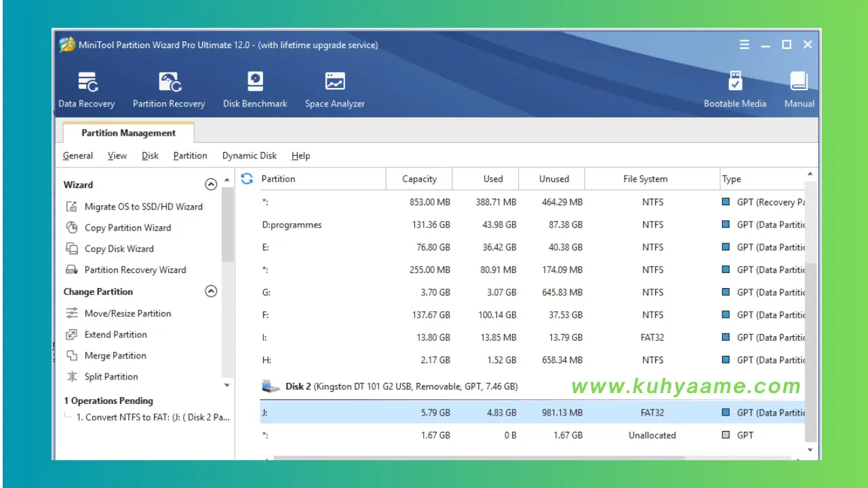
Task: Select the 255.00 MB partition row
Action: click(532, 270)
